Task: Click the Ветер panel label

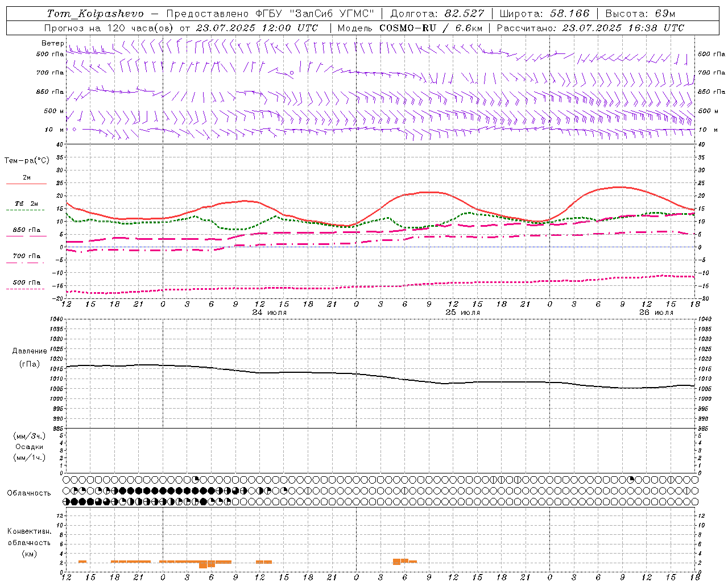Action: 53,43
